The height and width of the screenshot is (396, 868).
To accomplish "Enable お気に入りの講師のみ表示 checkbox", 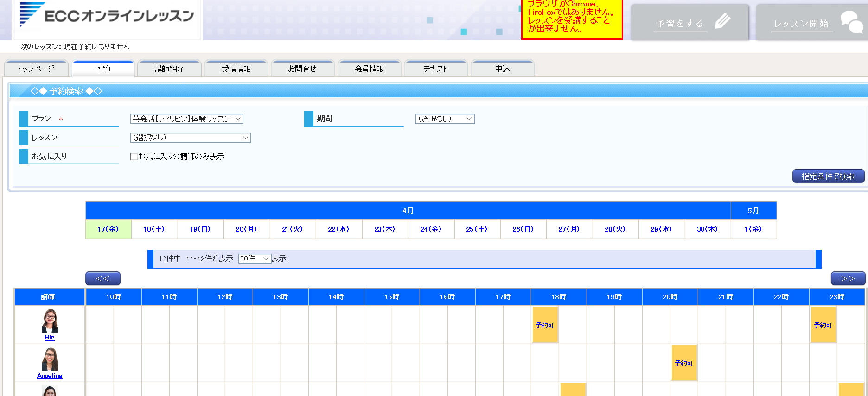I will coord(134,157).
